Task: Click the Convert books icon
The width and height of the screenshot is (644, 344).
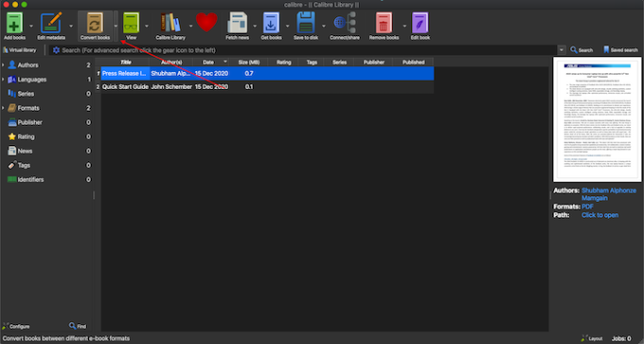Action: pos(95,23)
